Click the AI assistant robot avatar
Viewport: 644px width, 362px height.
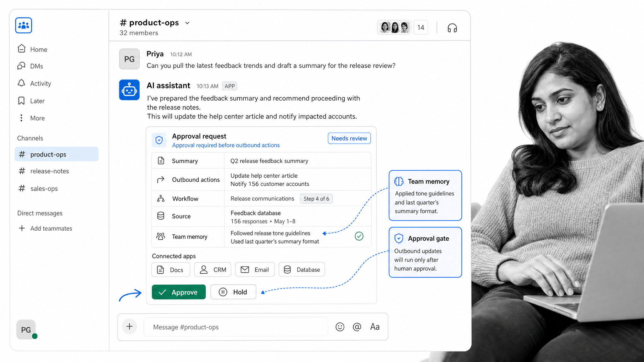coord(129,90)
